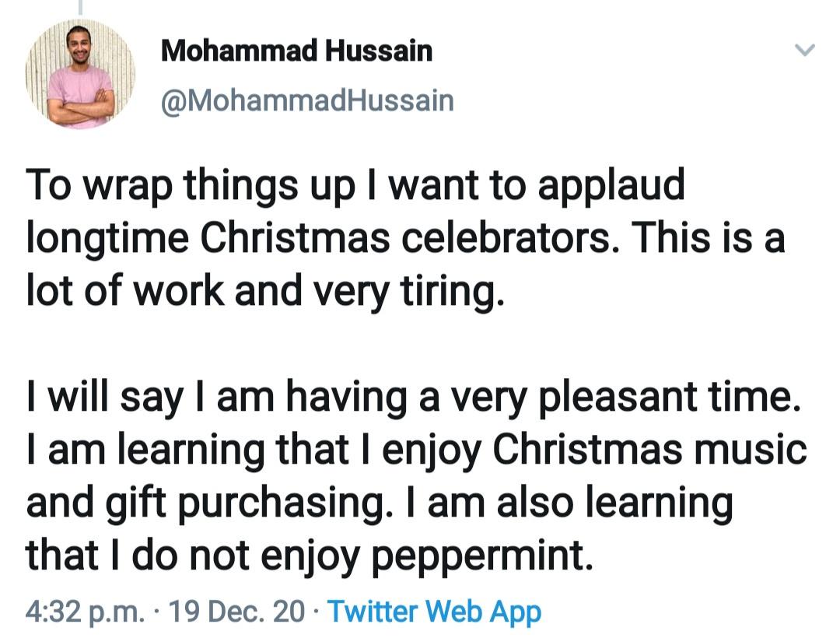Click the word 'Twitter' in the source label
The width and height of the screenshot is (840, 638).
[x=376, y=612]
